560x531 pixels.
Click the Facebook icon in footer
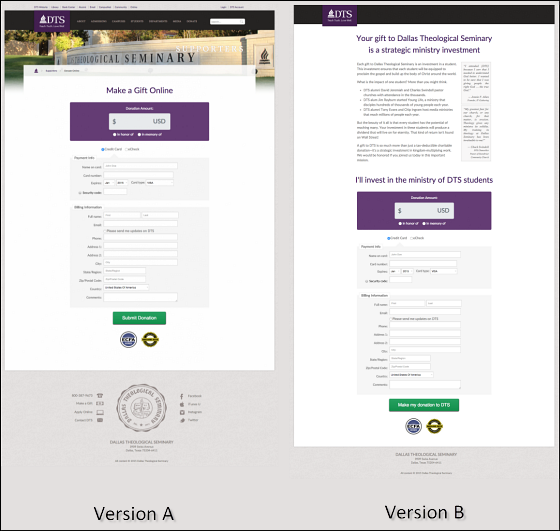tap(182, 396)
